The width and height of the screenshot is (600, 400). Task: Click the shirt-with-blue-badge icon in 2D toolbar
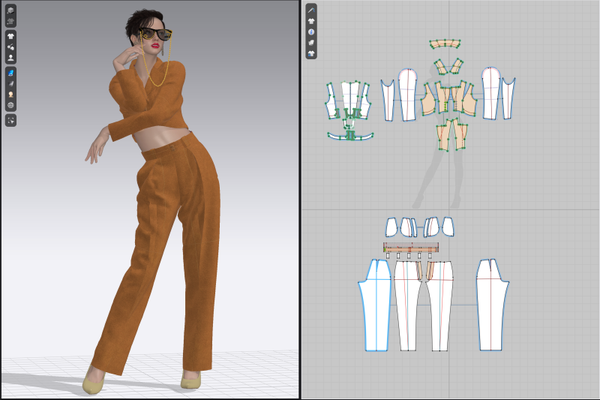(311, 53)
